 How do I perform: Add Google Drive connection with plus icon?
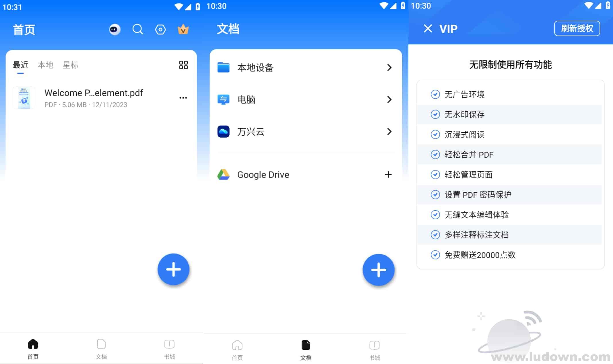coord(388,174)
